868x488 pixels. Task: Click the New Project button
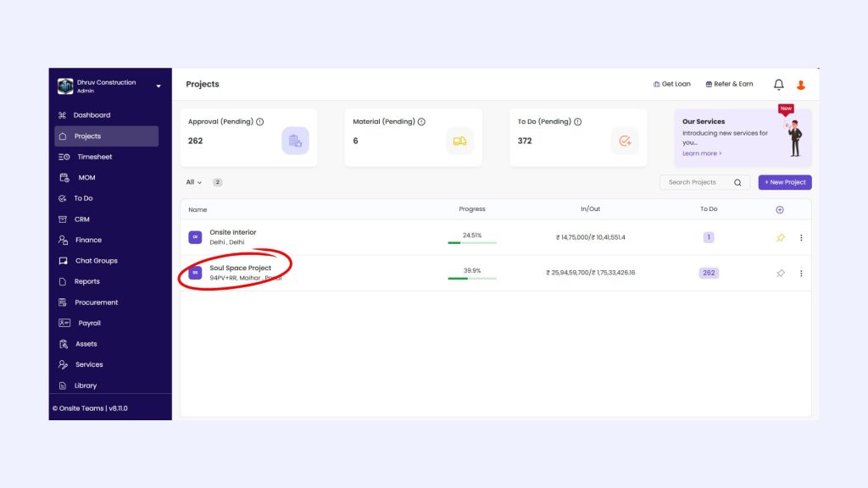tap(785, 182)
